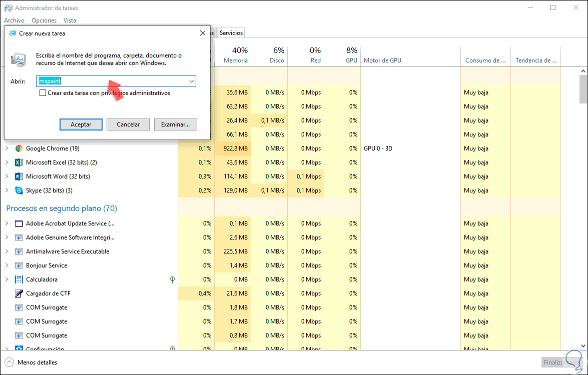
Task: Open the Abrir combo box dropdown arrow
Action: click(192, 81)
